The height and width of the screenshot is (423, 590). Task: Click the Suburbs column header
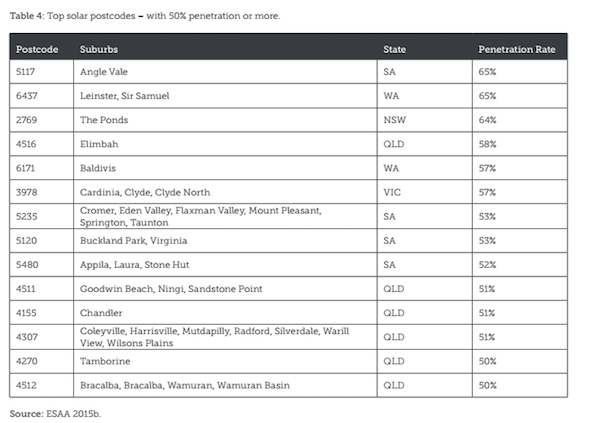tap(225, 49)
